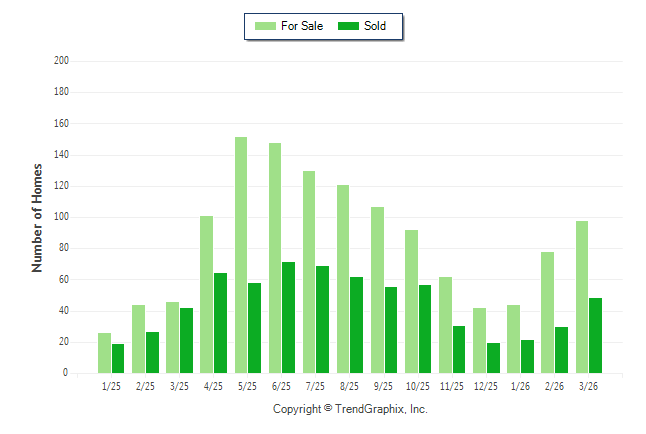Click the 8/25 x-axis label

pyautogui.click(x=350, y=386)
